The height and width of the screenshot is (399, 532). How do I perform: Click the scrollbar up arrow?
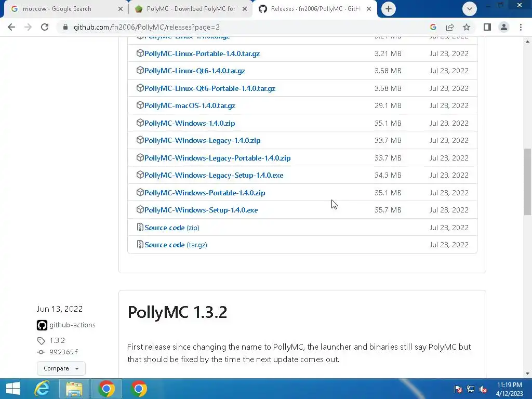click(527, 42)
